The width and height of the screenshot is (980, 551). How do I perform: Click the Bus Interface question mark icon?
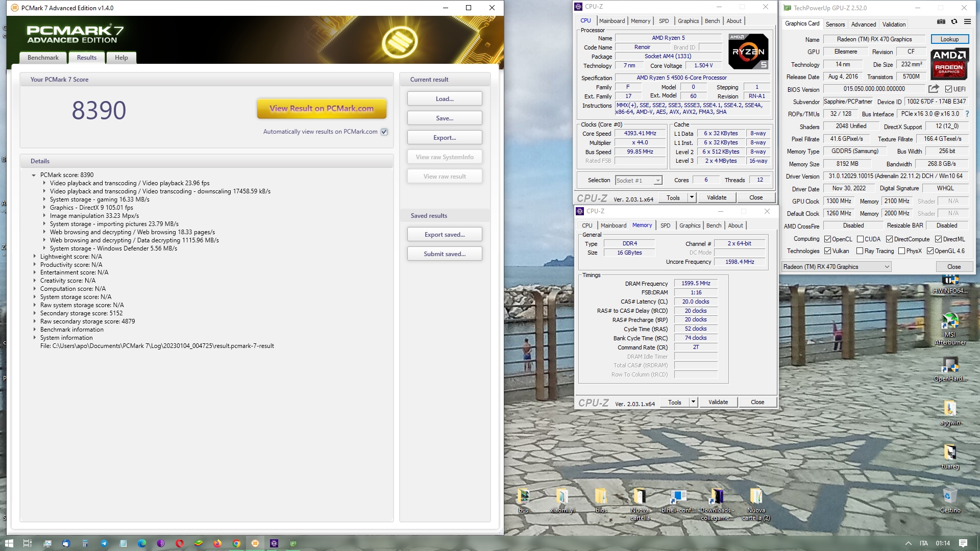tap(967, 114)
